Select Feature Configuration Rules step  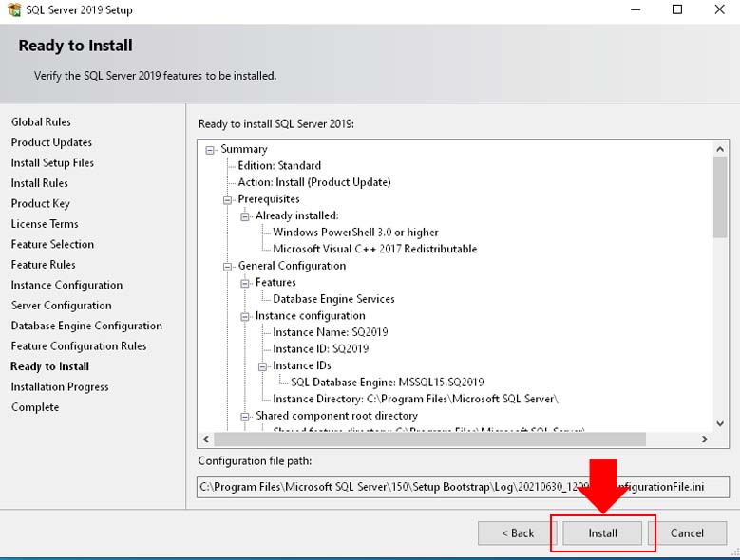(79, 346)
